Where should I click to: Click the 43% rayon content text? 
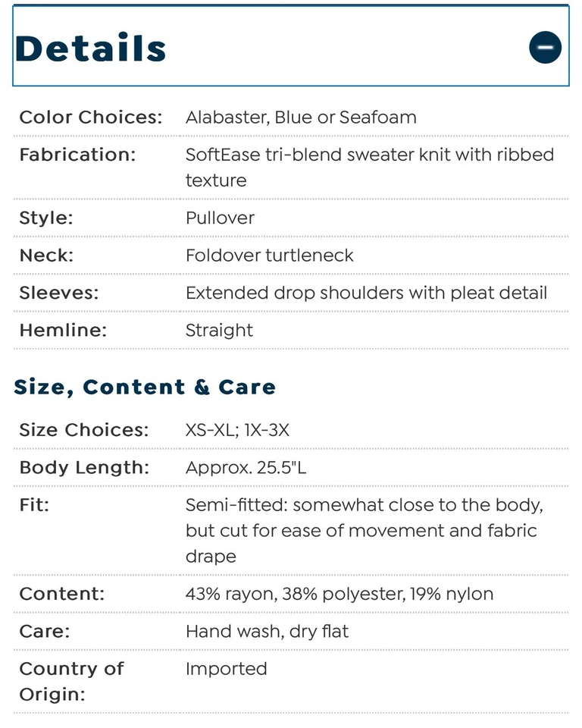tap(339, 594)
